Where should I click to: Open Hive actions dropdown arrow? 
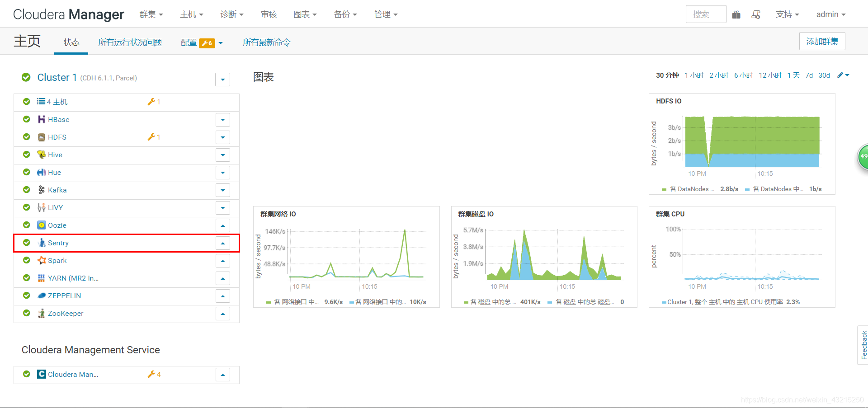(x=222, y=155)
